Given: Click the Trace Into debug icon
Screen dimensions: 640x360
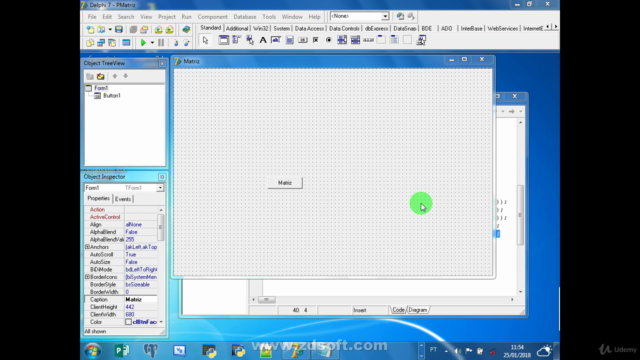Looking at the screenshot, I should pos(176,42).
